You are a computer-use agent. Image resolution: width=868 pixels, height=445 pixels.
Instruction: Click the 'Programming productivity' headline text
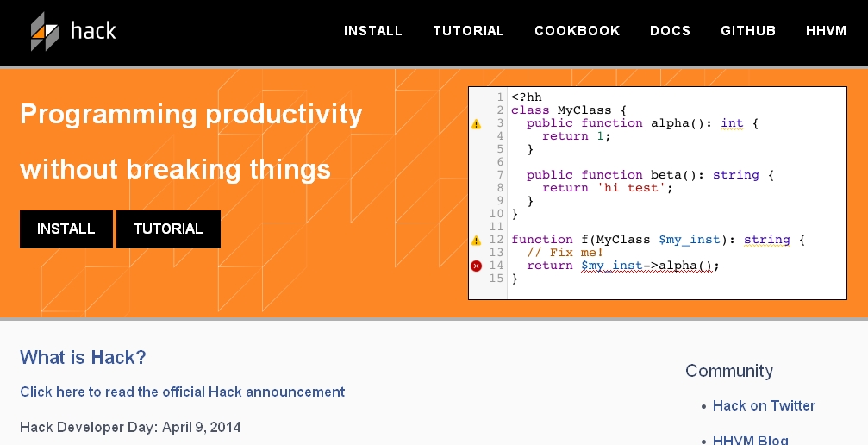click(x=191, y=115)
